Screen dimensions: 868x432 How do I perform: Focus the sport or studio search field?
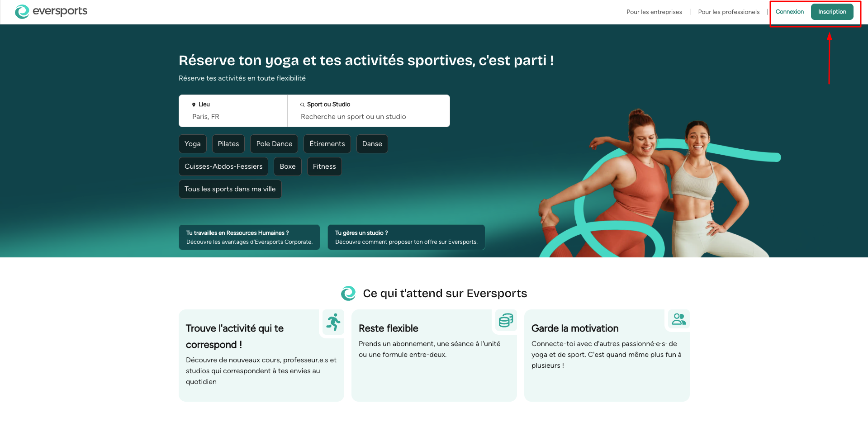(x=369, y=111)
